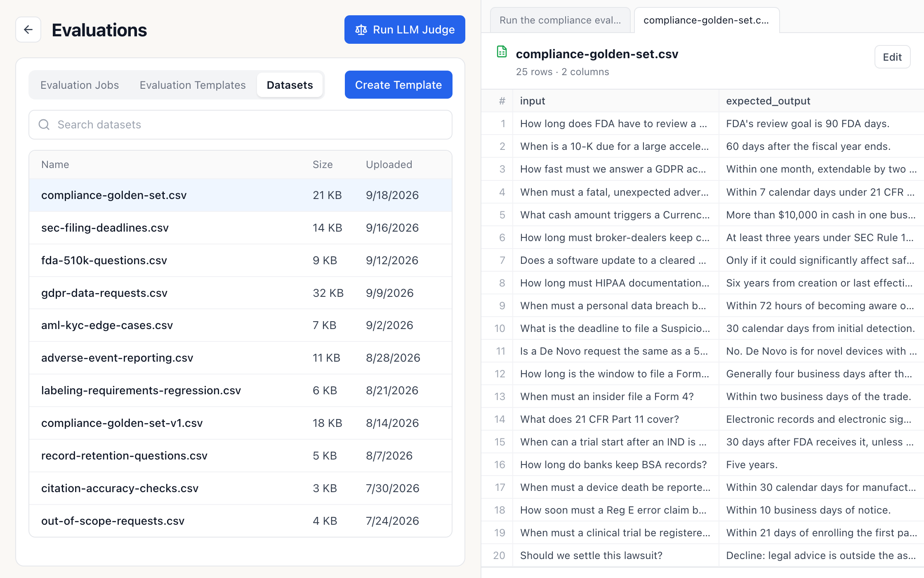Select compliance-golden-set.csv in the dataset list
924x578 pixels.
tap(240, 195)
